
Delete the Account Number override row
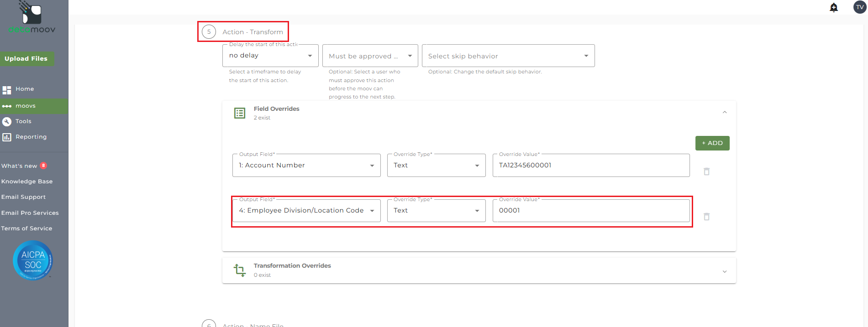[x=706, y=171]
